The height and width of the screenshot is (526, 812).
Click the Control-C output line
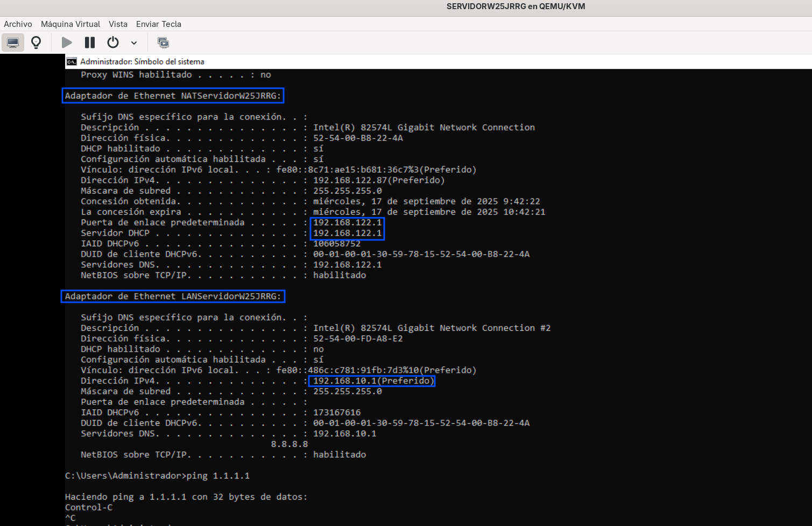click(89, 508)
